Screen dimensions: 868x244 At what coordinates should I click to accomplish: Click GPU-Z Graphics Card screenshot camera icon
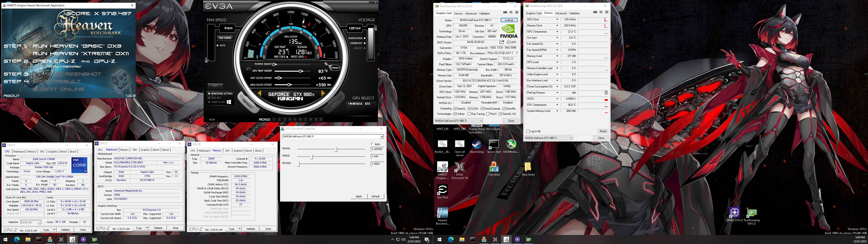[505, 12]
